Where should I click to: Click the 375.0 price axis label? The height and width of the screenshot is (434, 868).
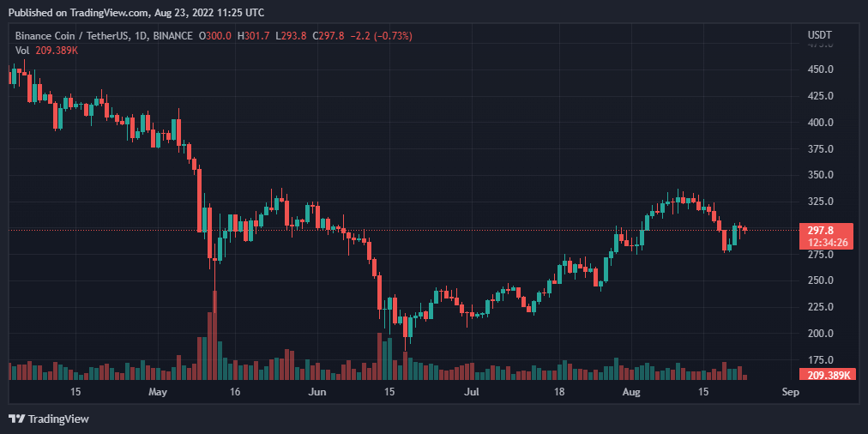click(x=820, y=149)
